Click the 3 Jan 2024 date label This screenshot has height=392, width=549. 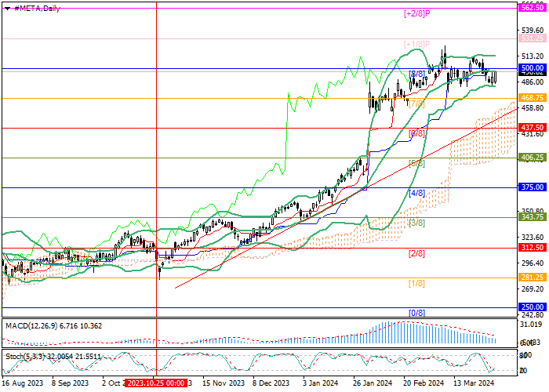(320, 383)
